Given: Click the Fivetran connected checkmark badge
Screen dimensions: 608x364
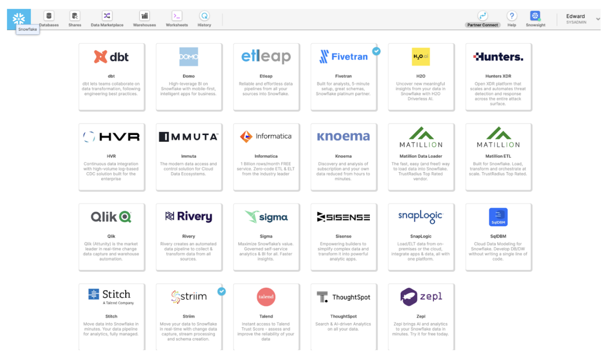Looking at the screenshot, I should pos(376,51).
